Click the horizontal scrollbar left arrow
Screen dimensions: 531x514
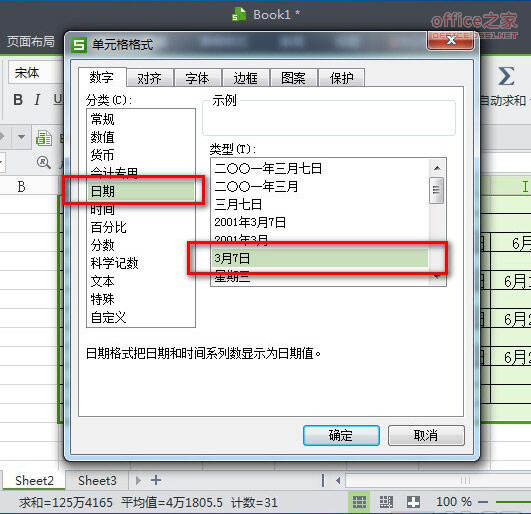[338, 480]
